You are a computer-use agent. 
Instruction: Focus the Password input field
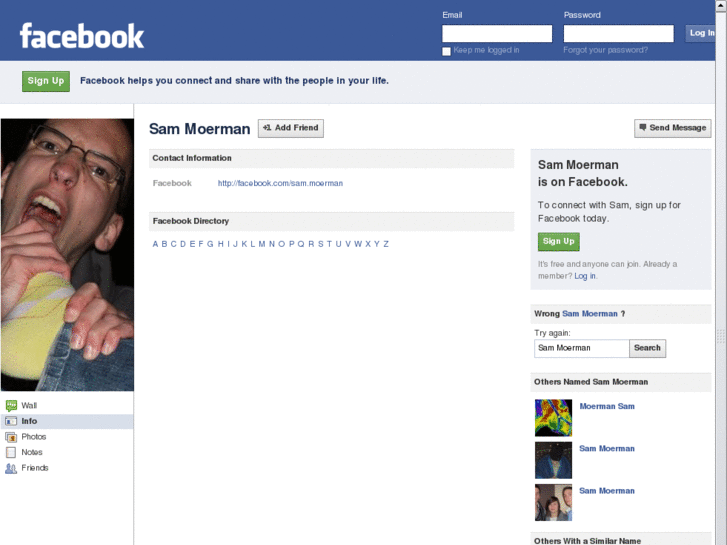click(619, 33)
